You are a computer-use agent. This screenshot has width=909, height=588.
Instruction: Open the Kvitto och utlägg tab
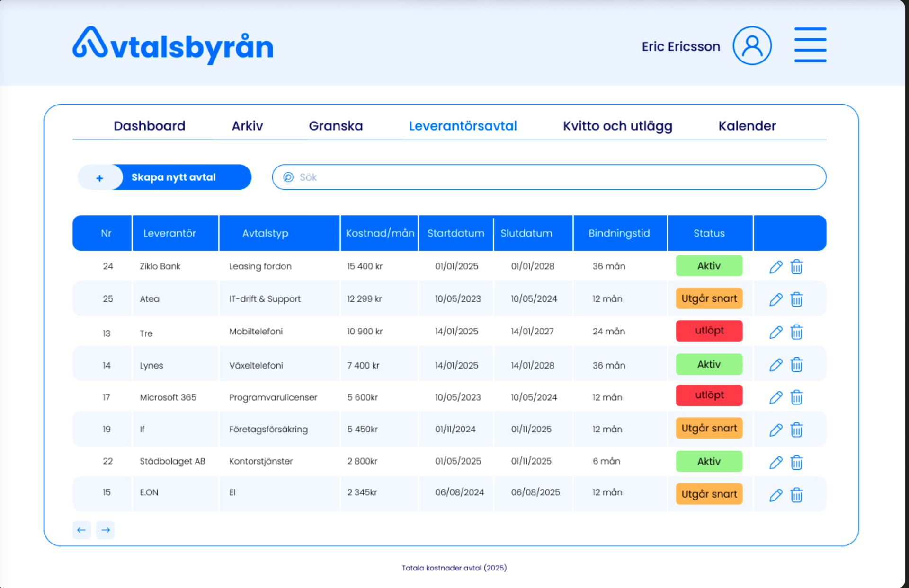617,126
